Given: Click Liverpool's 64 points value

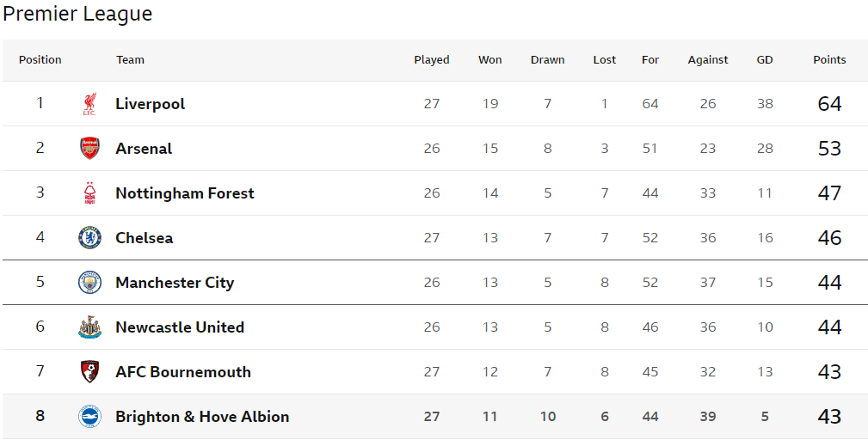Looking at the screenshot, I should coord(829,104).
